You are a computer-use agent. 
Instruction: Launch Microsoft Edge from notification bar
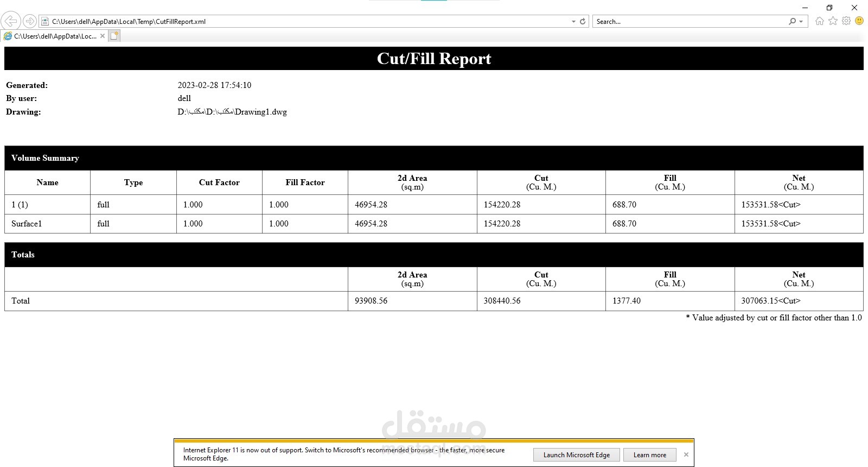pyautogui.click(x=577, y=455)
